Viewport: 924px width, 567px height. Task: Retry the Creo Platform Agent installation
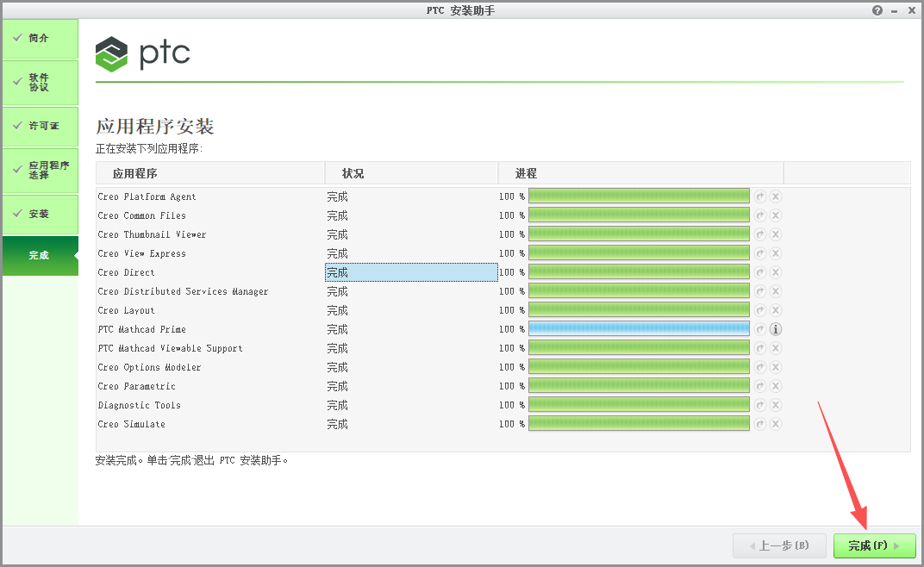pos(759,196)
